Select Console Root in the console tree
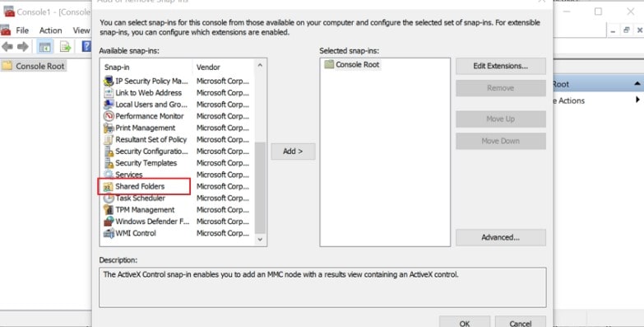The height and width of the screenshot is (327, 644). (x=34, y=66)
